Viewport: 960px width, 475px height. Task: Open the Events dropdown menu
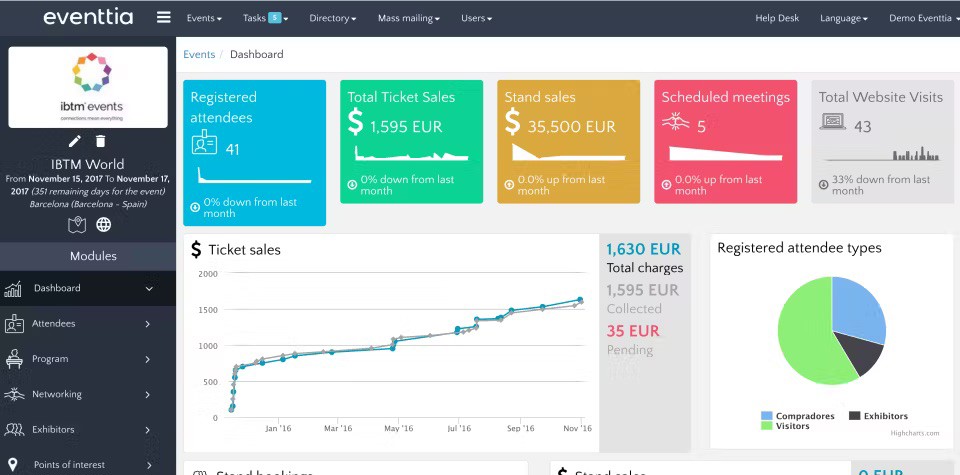pos(204,18)
